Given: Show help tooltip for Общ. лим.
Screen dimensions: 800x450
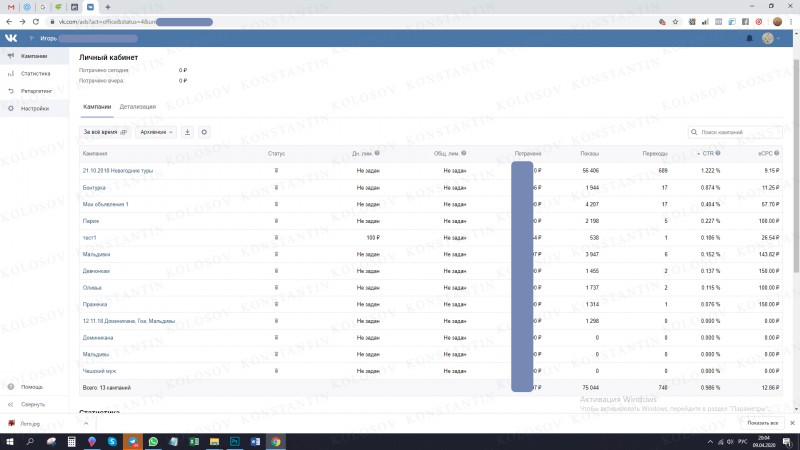Looking at the screenshot, I should click(x=464, y=153).
